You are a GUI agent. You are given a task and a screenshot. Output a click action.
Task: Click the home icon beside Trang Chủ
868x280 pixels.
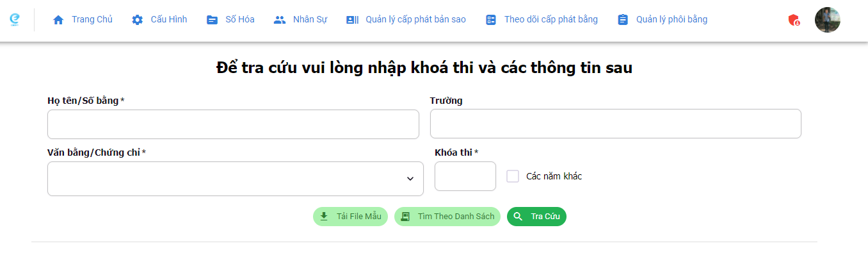(x=58, y=20)
